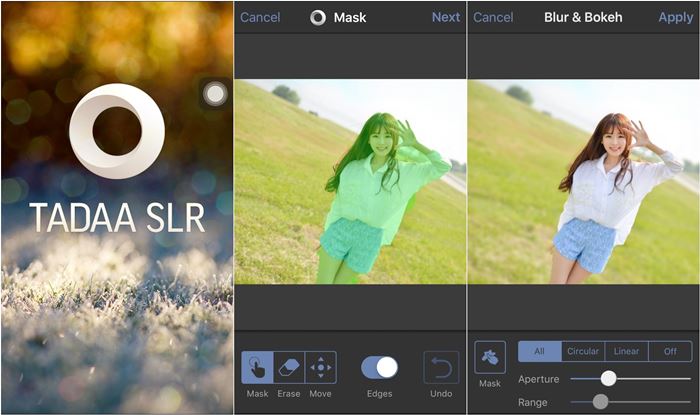Tap the large Tadaa SLR logo ring
Image resolution: width=700 pixels, height=415 pixels.
coord(117,131)
